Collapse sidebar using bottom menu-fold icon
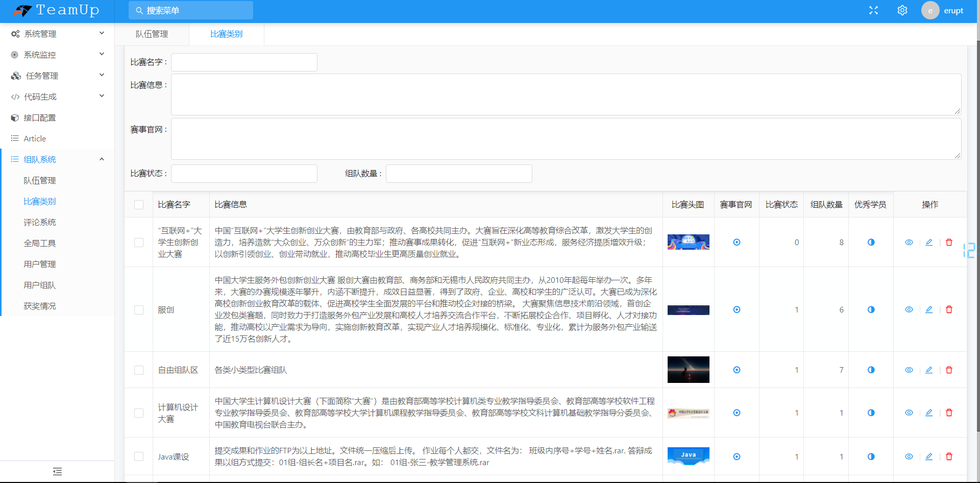The image size is (980, 483). [57, 471]
